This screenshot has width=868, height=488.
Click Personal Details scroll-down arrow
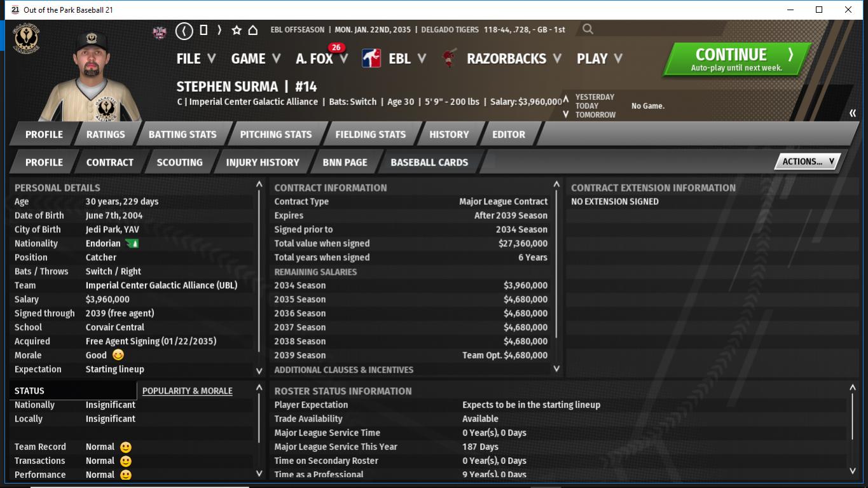pos(259,371)
